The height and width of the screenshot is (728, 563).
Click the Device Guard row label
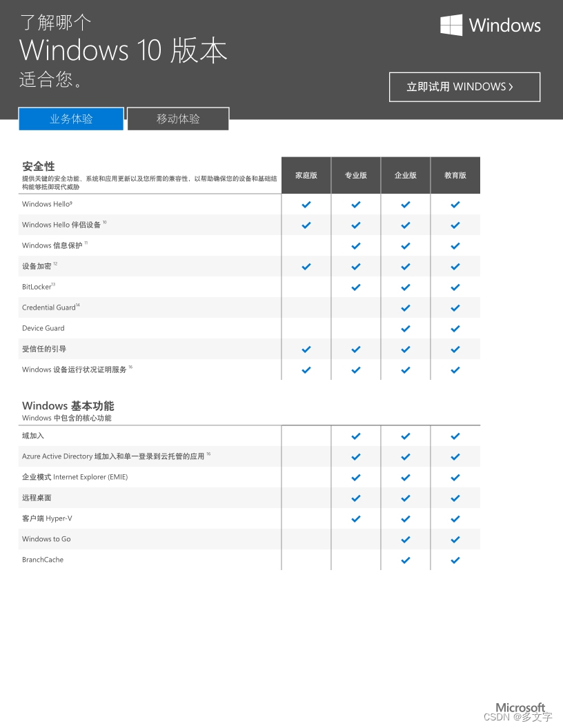pos(43,327)
